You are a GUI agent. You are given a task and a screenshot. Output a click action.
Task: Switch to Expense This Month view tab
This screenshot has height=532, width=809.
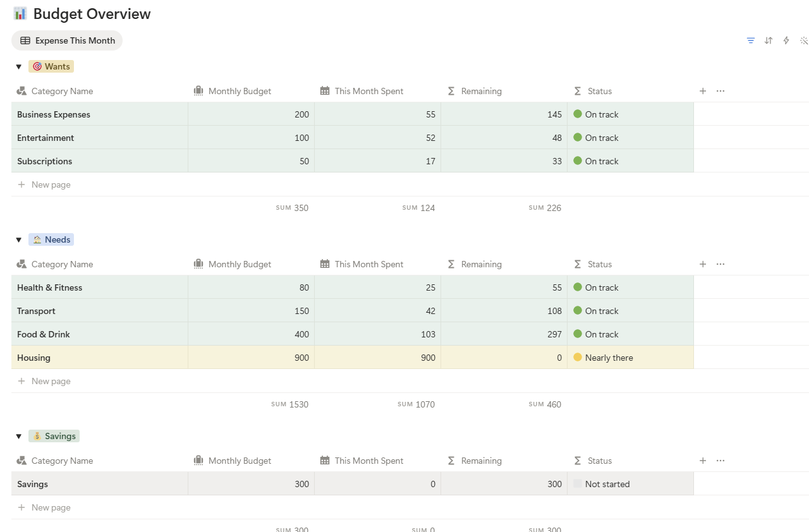pos(67,40)
